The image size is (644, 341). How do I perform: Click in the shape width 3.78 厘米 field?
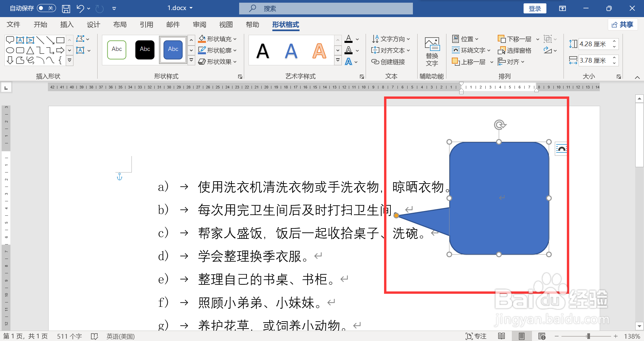click(x=595, y=60)
